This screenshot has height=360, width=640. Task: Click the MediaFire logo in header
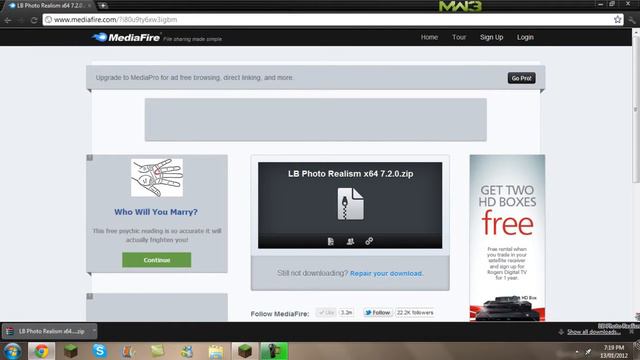click(126, 37)
